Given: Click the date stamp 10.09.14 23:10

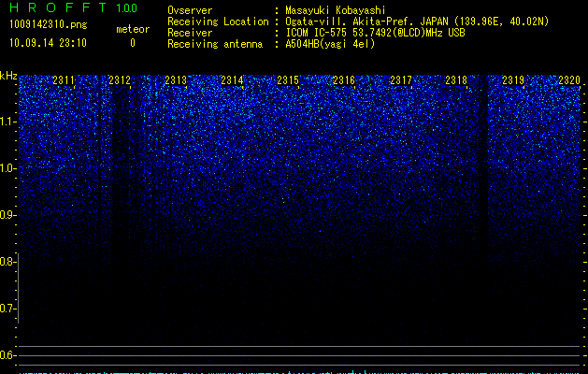Looking at the screenshot, I should 48,43.
